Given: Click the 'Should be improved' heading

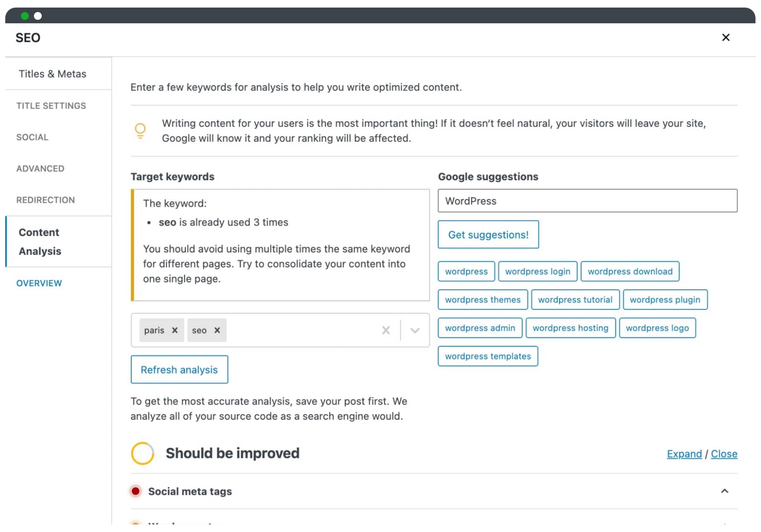Looking at the screenshot, I should [232, 453].
